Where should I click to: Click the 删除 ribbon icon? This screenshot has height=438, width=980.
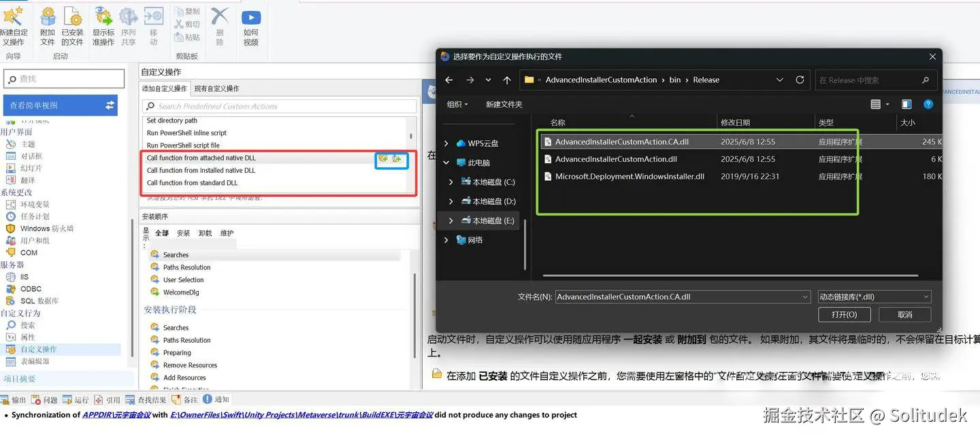click(219, 26)
